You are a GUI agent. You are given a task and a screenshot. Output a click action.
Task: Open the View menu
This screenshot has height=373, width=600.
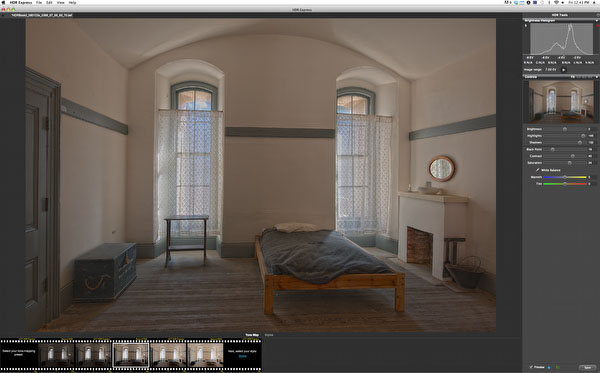(60, 3)
